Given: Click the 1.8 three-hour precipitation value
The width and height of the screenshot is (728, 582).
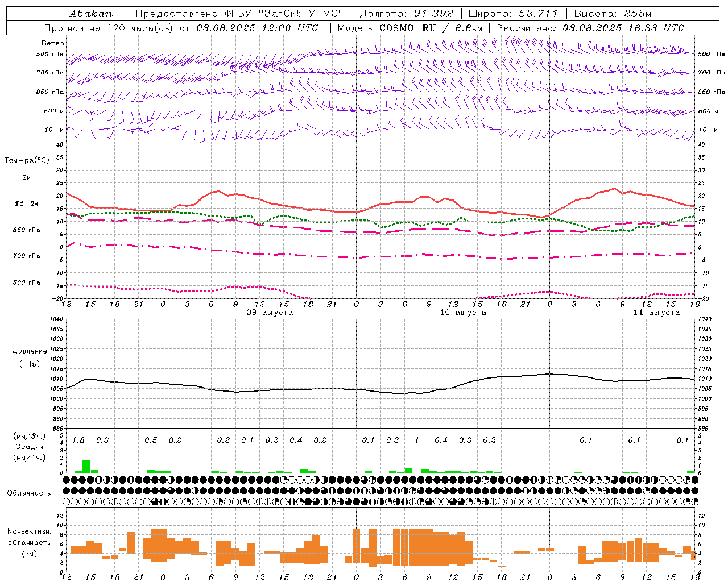Looking at the screenshot, I should click(78, 440).
